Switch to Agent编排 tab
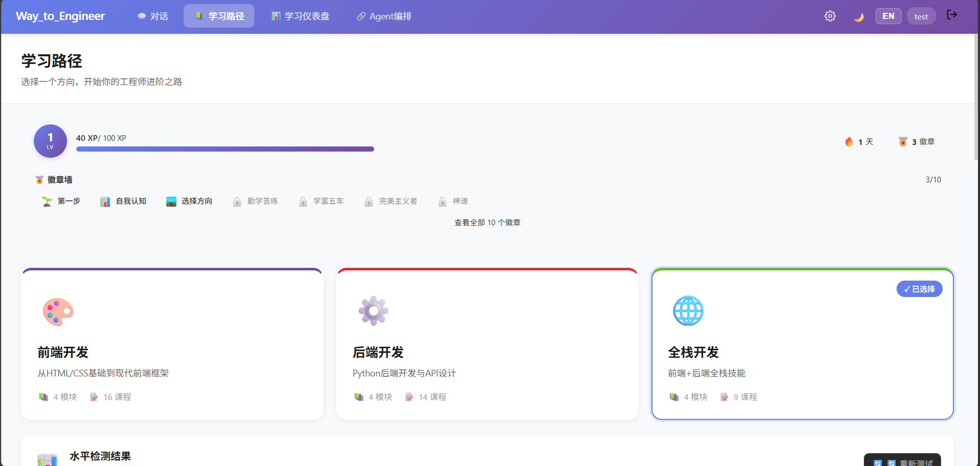 [384, 16]
